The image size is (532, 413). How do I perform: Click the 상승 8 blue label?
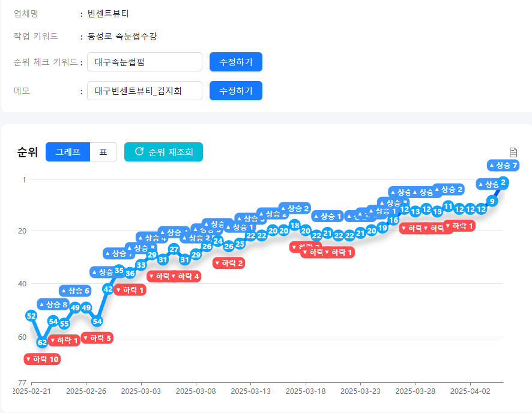pos(53,304)
